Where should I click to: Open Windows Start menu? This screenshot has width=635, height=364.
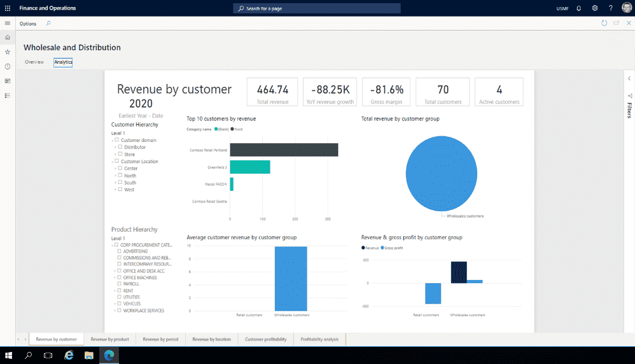point(8,356)
